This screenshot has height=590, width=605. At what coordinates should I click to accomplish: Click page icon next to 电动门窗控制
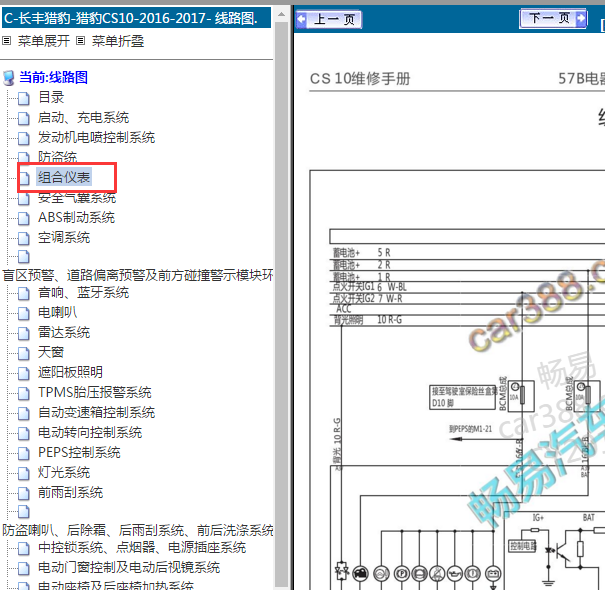coord(24,568)
